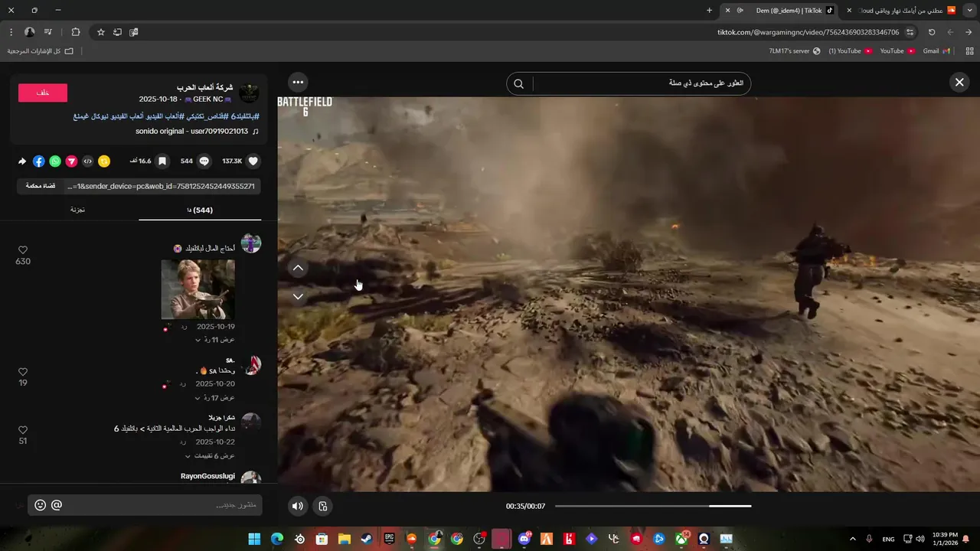Click the search magnifier icon
This screenshot has height=551, width=980.
(x=518, y=84)
